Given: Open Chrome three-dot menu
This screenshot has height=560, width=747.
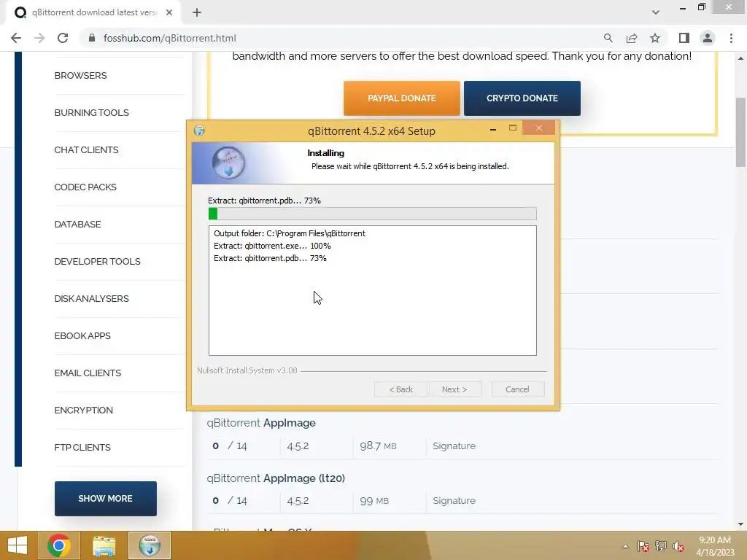Looking at the screenshot, I should [731, 38].
